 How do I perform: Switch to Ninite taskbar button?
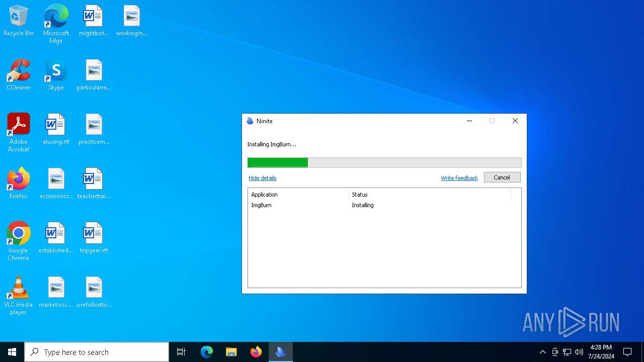281,352
